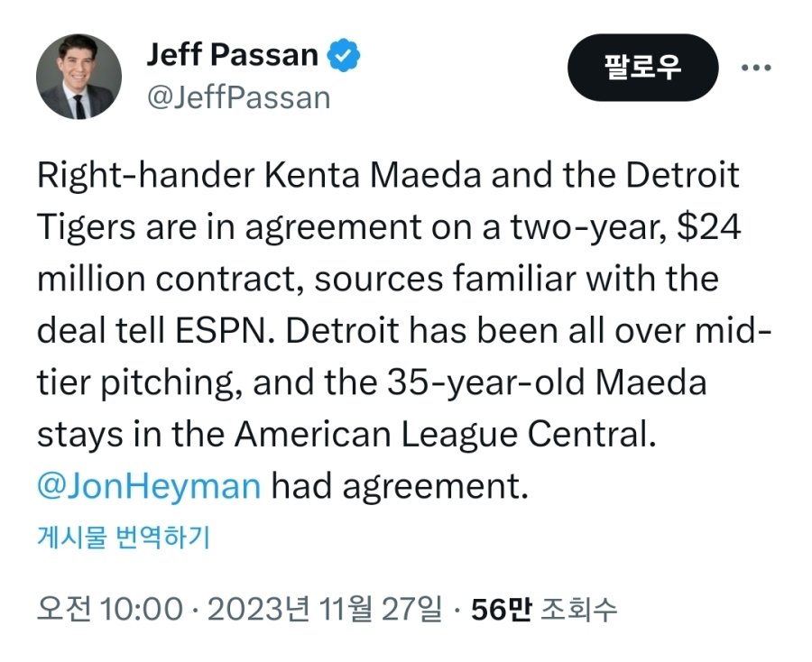Click 게시물 번역하기 to translate the post
812x662 pixels.
tap(124, 538)
